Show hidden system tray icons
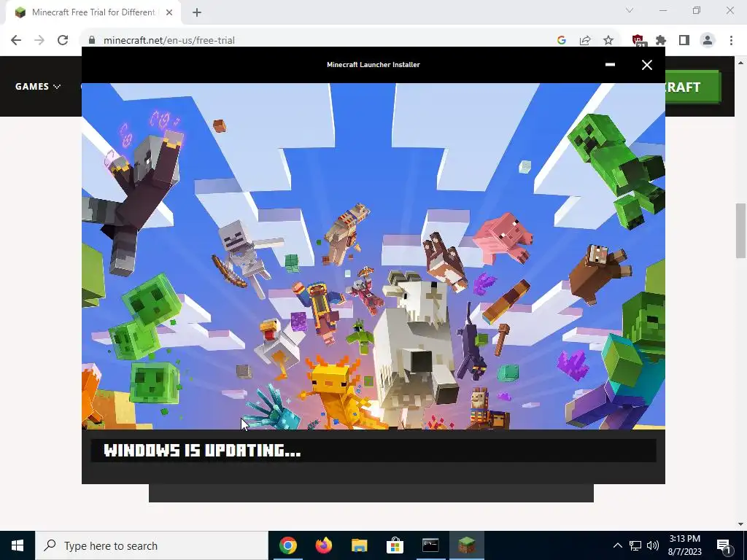Viewport: 747px width, 560px height. point(617,545)
